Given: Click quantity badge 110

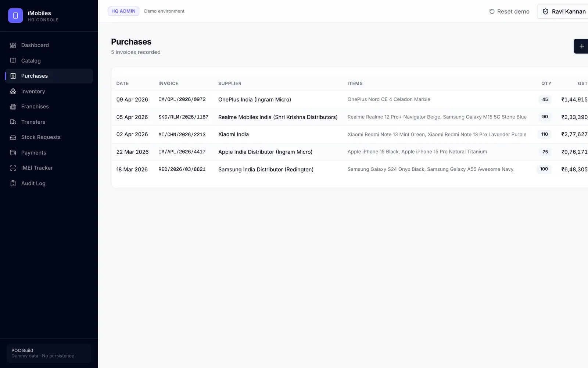Looking at the screenshot, I should [544, 134].
